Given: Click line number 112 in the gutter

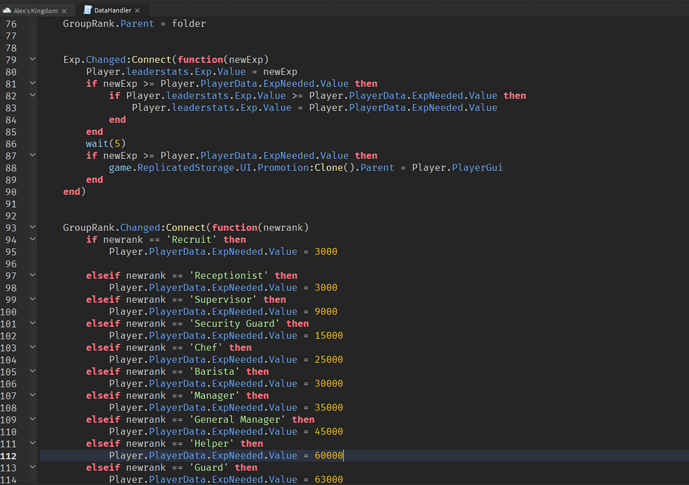Looking at the screenshot, I should (x=11, y=456).
